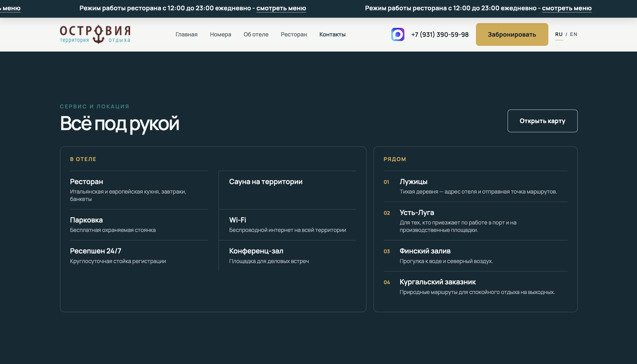Select the Ресторан amenity title

tap(86, 182)
